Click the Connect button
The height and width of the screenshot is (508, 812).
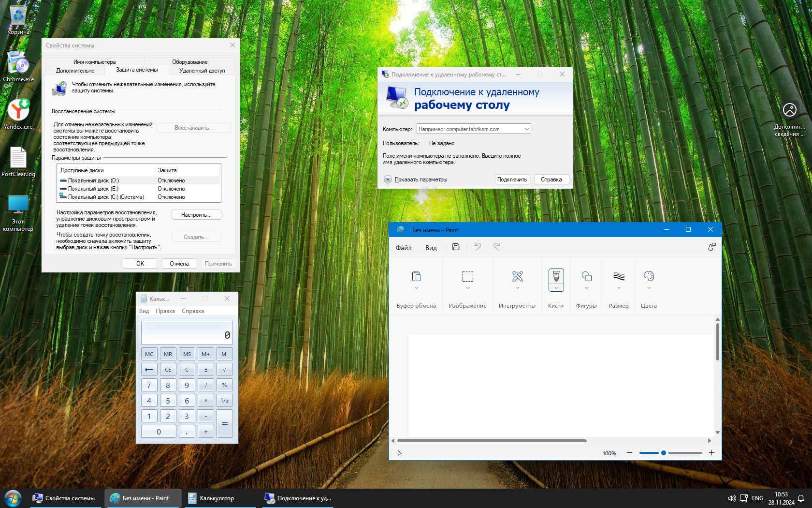(x=512, y=179)
